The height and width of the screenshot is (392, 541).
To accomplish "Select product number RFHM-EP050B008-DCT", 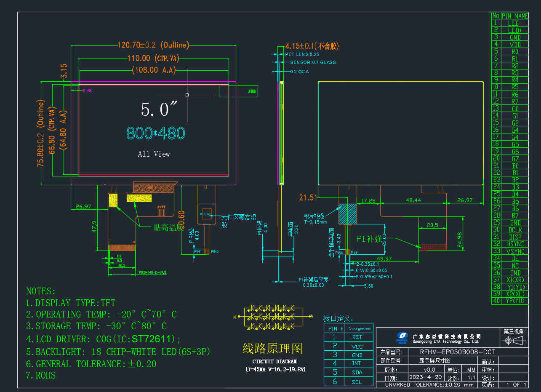I will coord(457,352).
